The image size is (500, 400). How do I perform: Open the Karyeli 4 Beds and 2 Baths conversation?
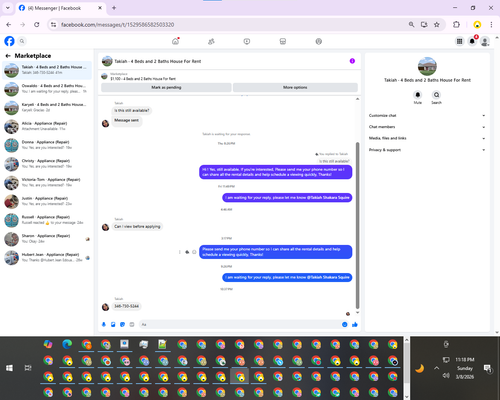(47, 107)
